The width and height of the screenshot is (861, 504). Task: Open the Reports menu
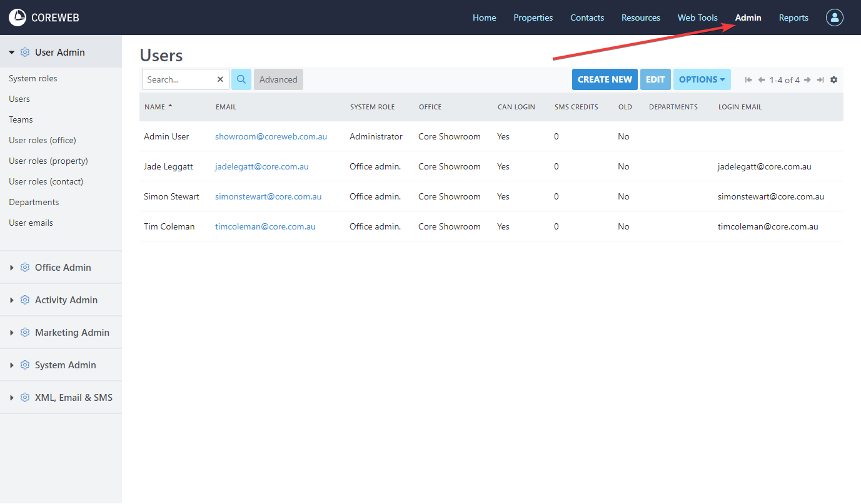[x=793, y=18]
